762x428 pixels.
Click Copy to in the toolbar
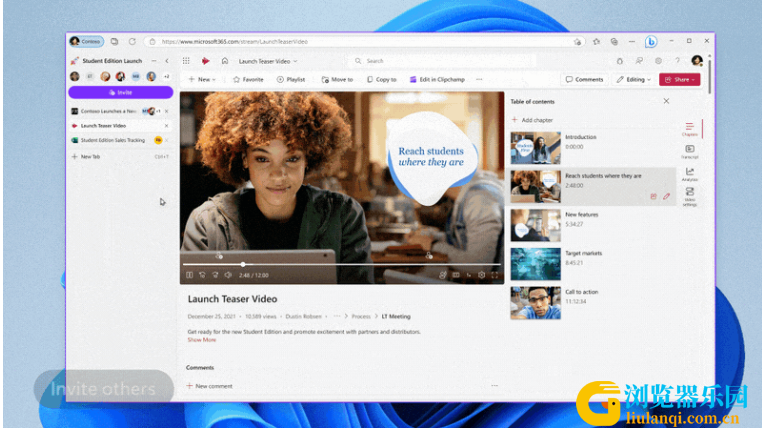(x=381, y=79)
